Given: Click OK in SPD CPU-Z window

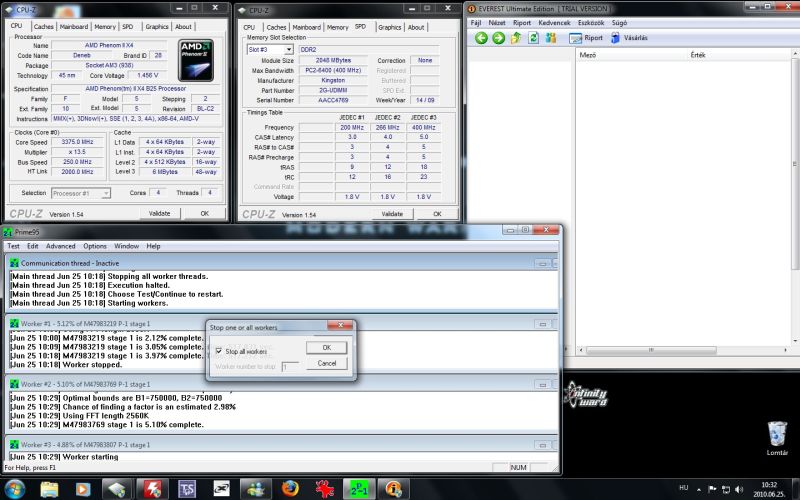Looking at the screenshot, I should (x=437, y=214).
